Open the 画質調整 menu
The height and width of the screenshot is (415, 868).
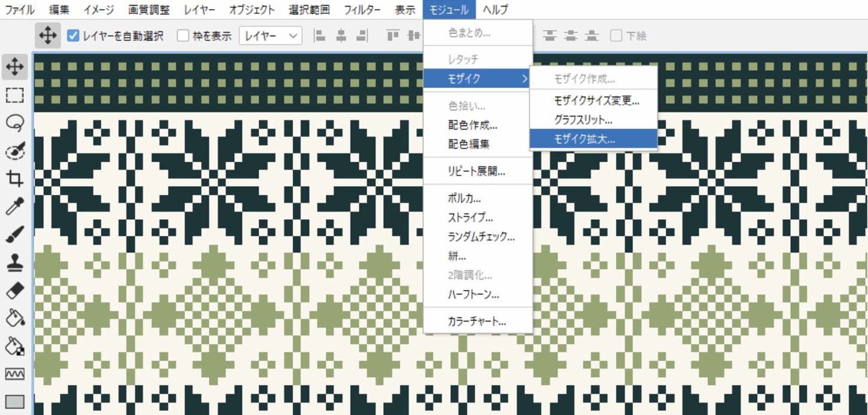(x=149, y=10)
